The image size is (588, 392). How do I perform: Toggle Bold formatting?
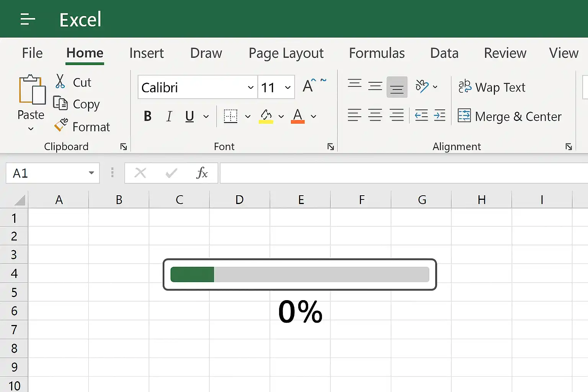click(x=148, y=116)
